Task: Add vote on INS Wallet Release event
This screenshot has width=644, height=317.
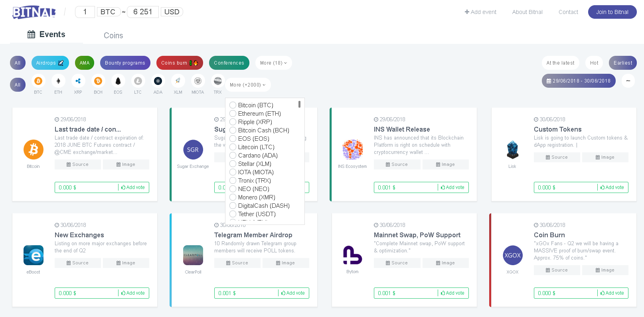Action: coord(453,187)
